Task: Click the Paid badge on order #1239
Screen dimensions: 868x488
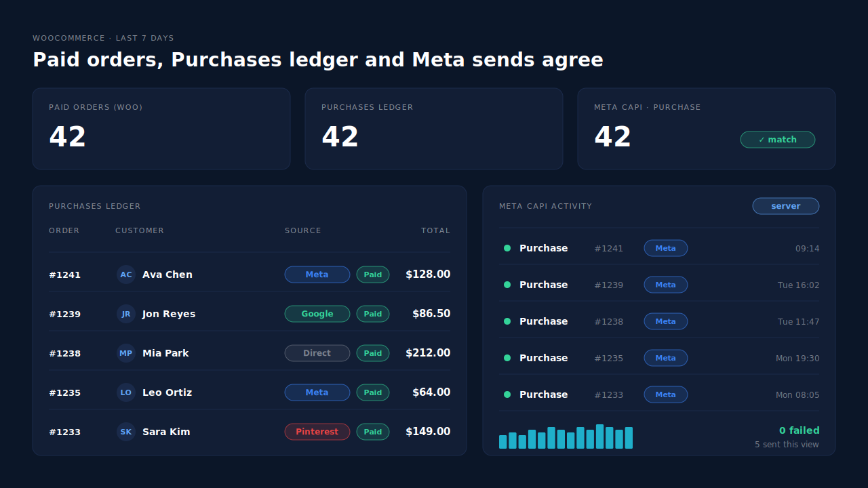Action: pyautogui.click(x=373, y=314)
